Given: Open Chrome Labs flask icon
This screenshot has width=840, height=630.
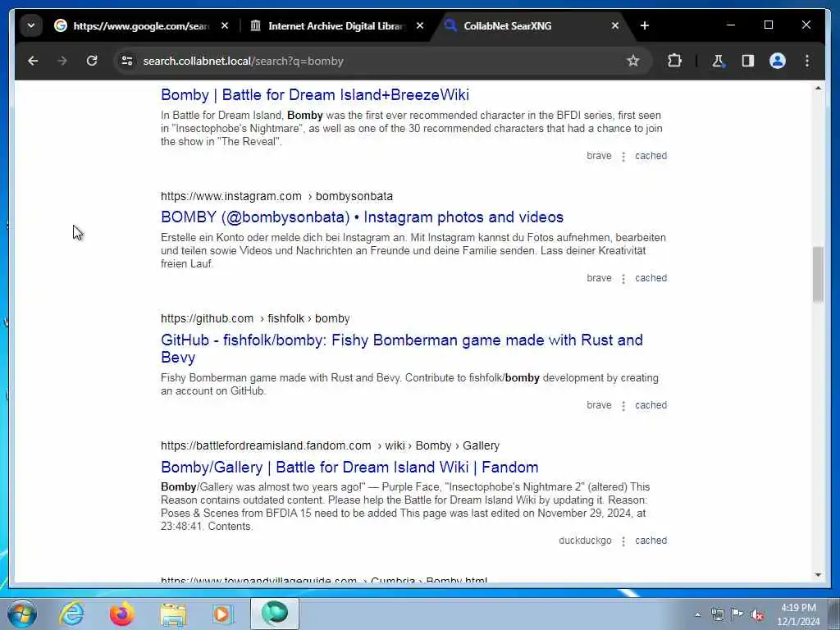Looking at the screenshot, I should (x=718, y=61).
